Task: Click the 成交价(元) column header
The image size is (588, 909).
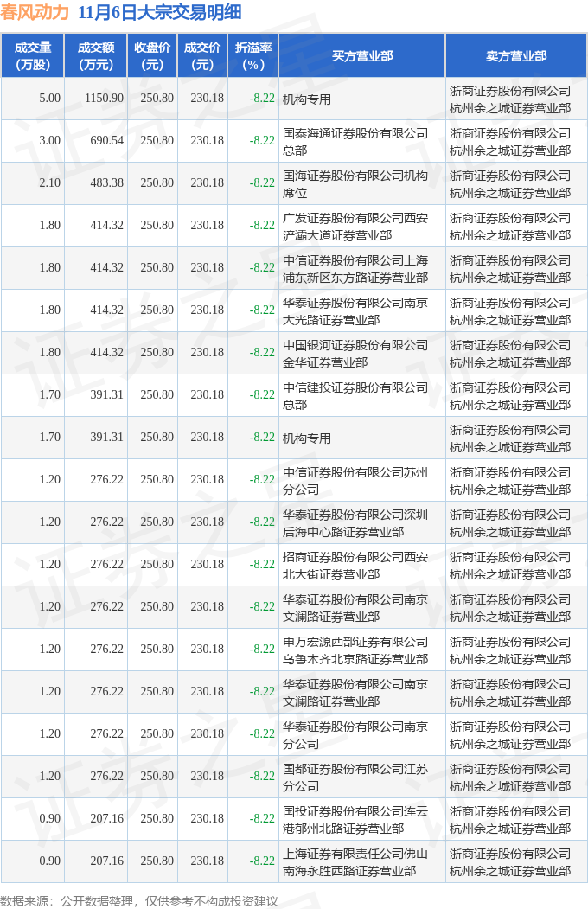Action: click(x=202, y=56)
